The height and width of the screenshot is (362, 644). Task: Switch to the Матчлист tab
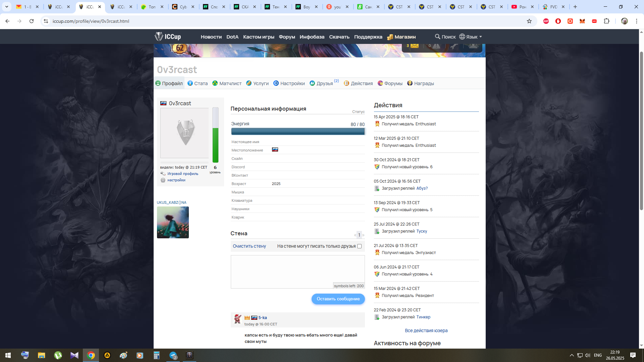[x=227, y=83]
